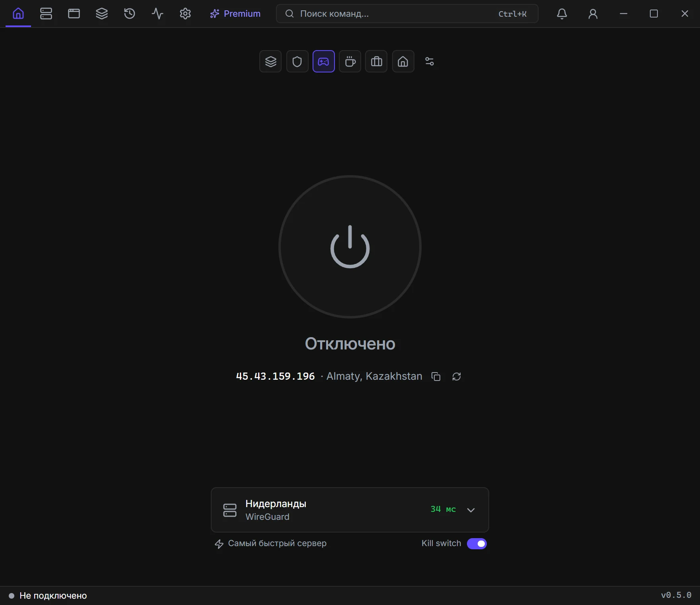Minimize the application window
Image resolution: width=700 pixels, height=605 pixels.
624,14
